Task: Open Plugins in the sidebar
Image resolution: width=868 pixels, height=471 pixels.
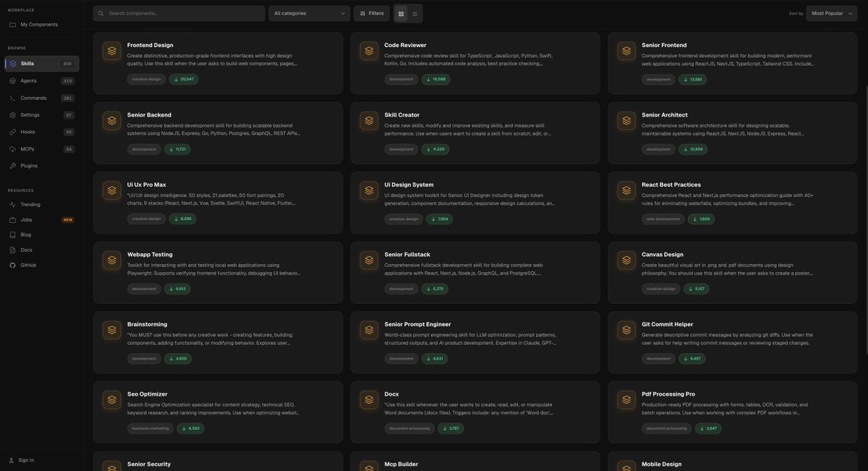Action: 41,166
